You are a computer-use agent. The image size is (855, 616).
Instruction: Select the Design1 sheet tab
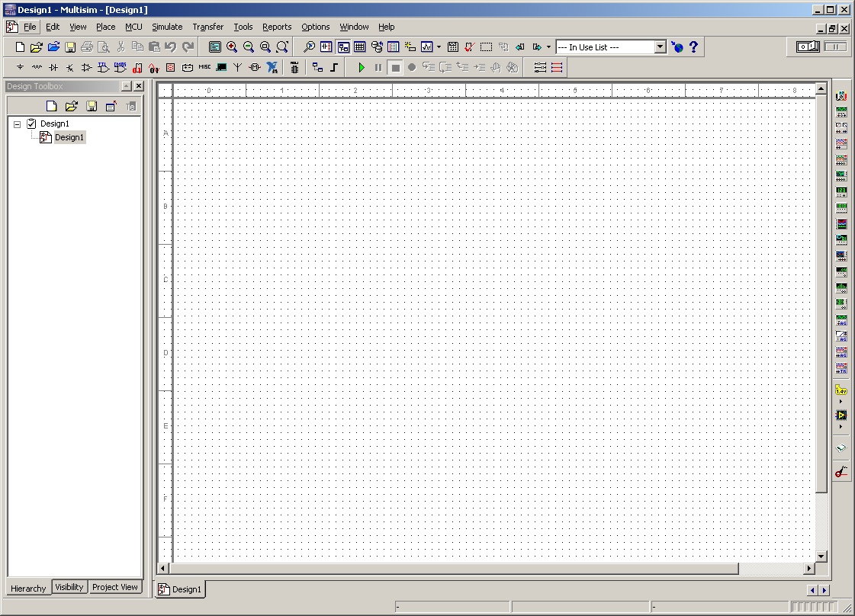181,589
